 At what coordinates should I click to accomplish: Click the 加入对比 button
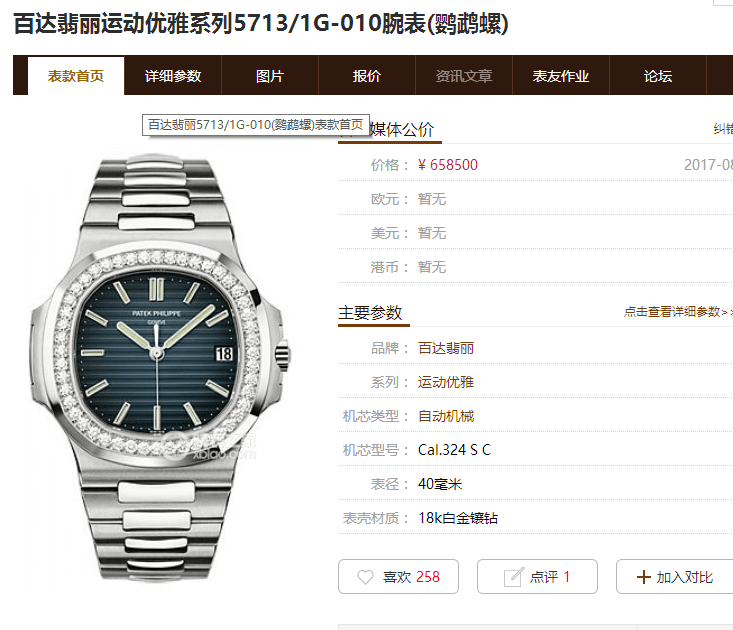coord(675,577)
